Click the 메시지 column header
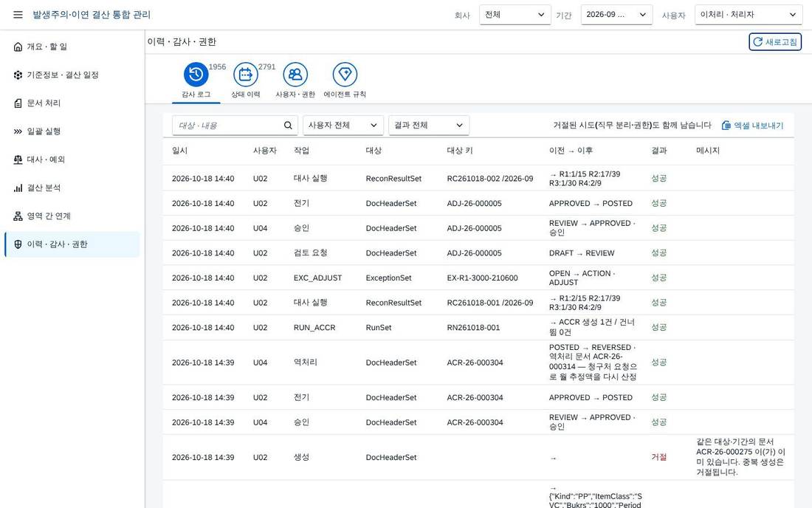This screenshot has height=508, width=812. 708,151
